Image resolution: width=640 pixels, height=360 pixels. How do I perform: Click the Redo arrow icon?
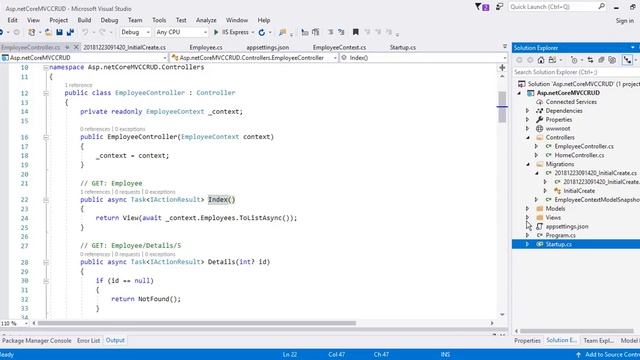coord(102,32)
